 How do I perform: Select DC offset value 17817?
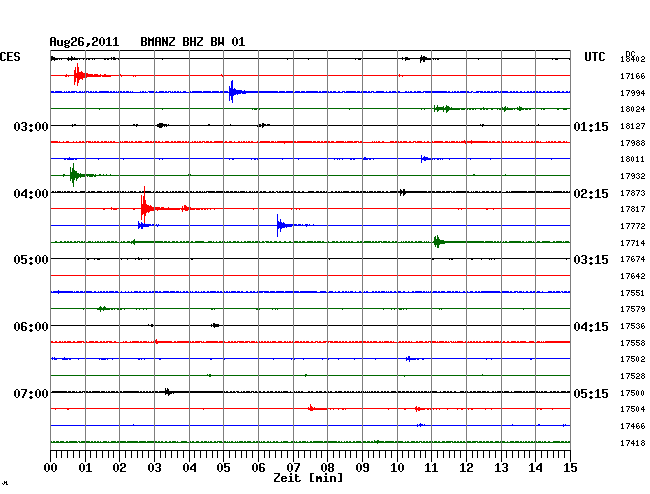[x=633, y=209]
